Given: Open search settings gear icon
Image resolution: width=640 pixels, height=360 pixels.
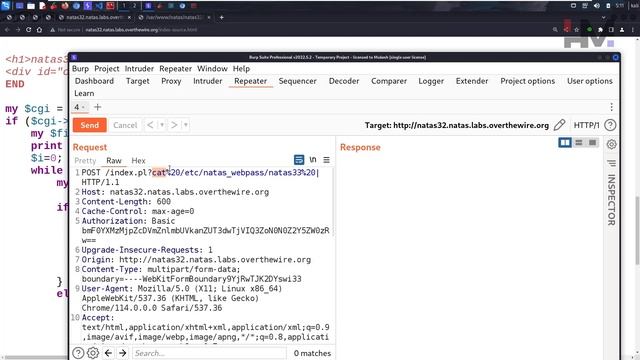Looking at the screenshot, I should pyautogui.click(x=93, y=353).
